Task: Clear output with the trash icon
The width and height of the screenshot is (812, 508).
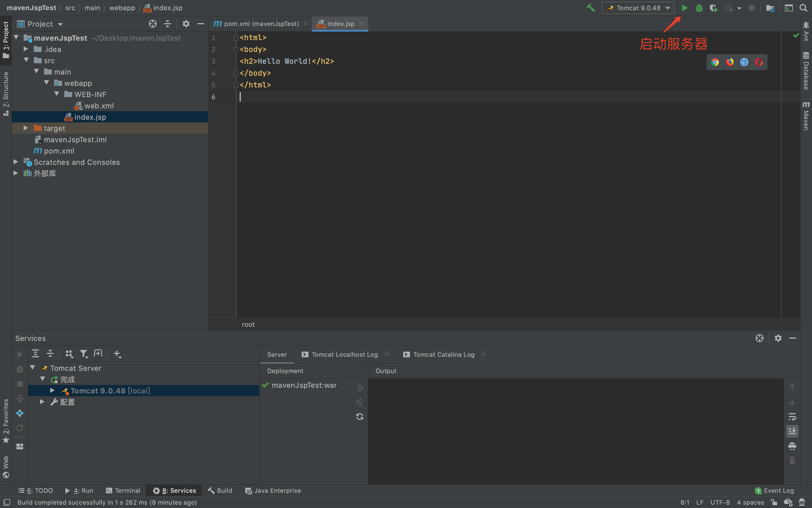Action: [792, 461]
